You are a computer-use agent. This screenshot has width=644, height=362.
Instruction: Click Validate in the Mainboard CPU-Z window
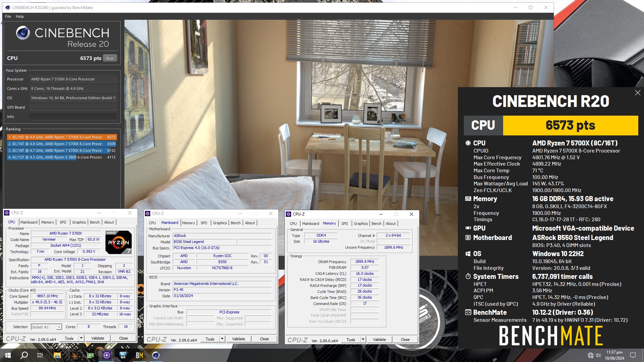(x=238, y=339)
